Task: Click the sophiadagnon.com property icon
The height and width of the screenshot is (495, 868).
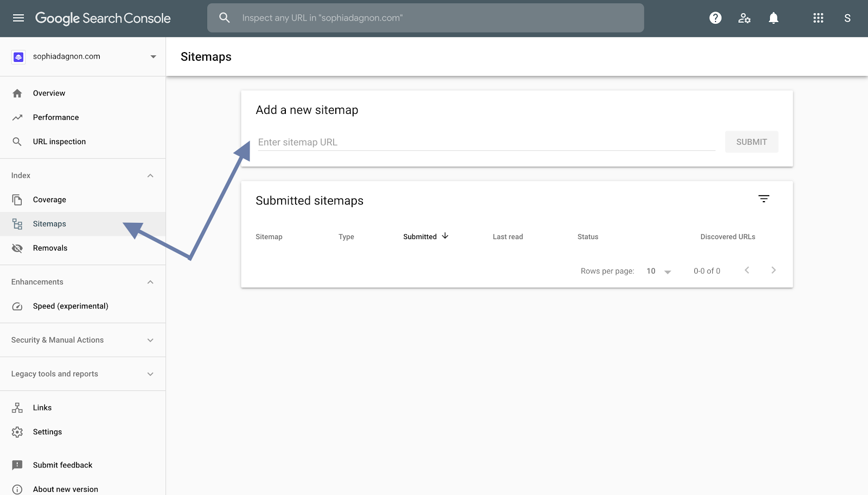Action: (18, 56)
